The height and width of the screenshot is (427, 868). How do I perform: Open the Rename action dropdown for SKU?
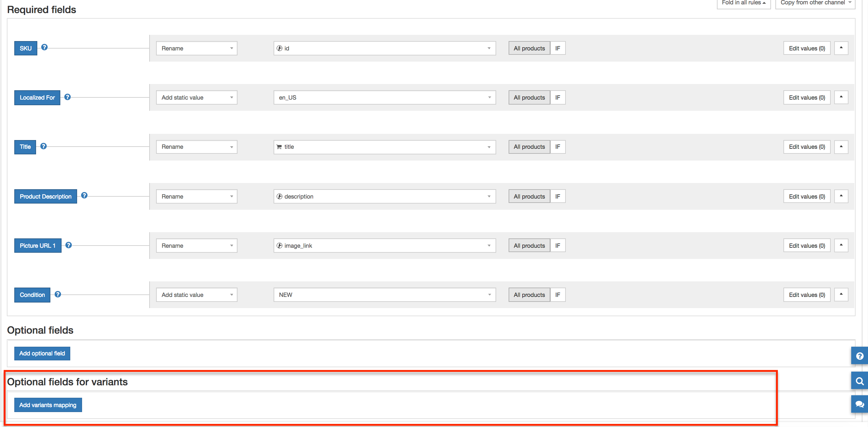pos(197,48)
